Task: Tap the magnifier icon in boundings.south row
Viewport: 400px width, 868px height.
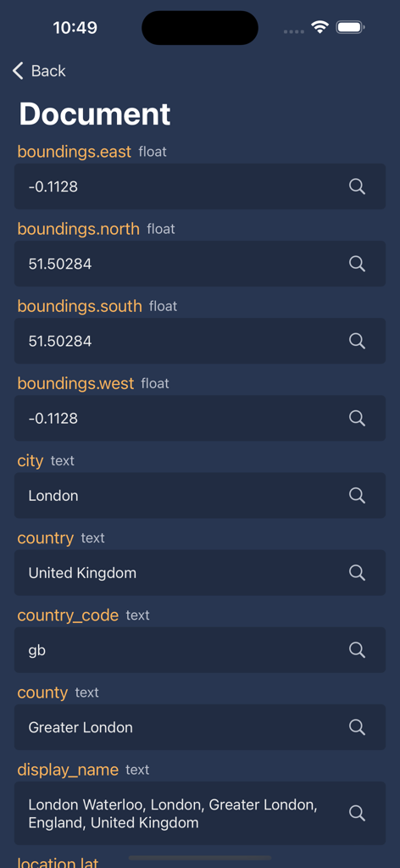Action: [357, 341]
